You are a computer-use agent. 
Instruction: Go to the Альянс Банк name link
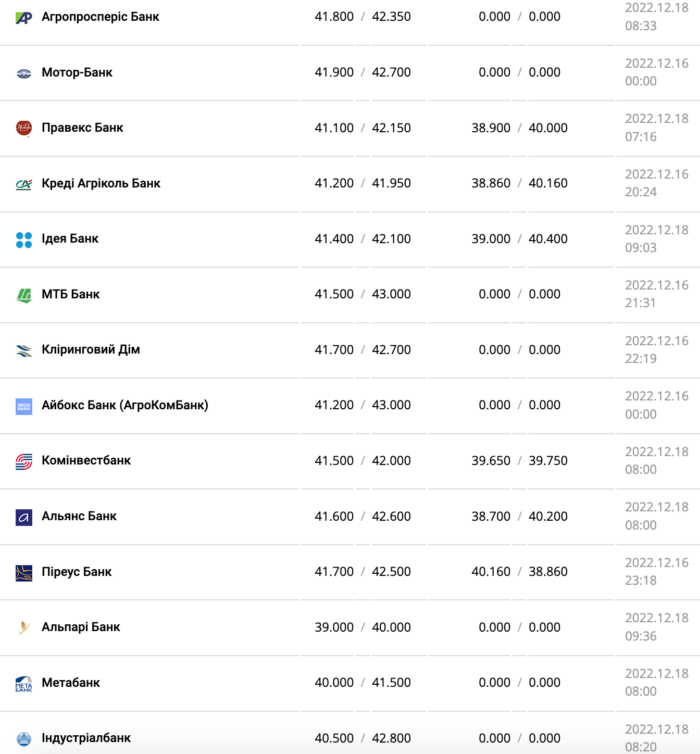point(79,516)
